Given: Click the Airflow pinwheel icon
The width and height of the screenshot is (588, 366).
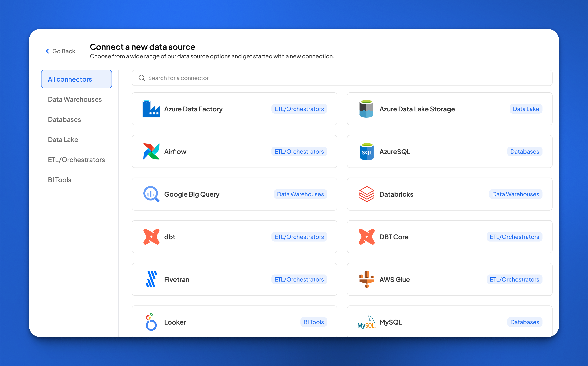Looking at the screenshot, I should point(151,152).
